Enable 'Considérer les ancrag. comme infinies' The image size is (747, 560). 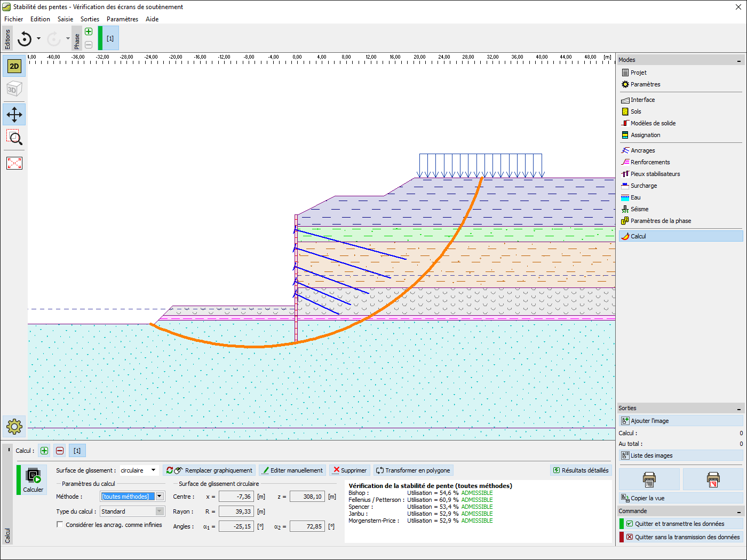pos(60,525)
